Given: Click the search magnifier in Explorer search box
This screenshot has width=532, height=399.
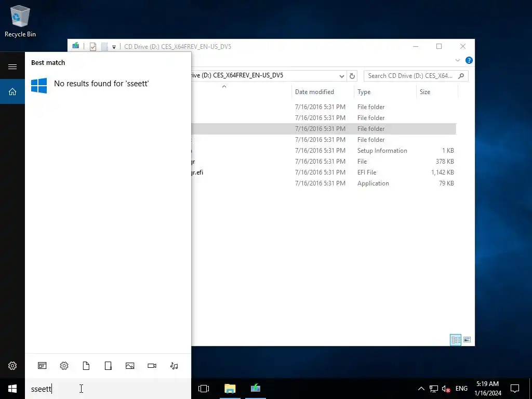Looking at the screenshot, I should coord(461,76).
